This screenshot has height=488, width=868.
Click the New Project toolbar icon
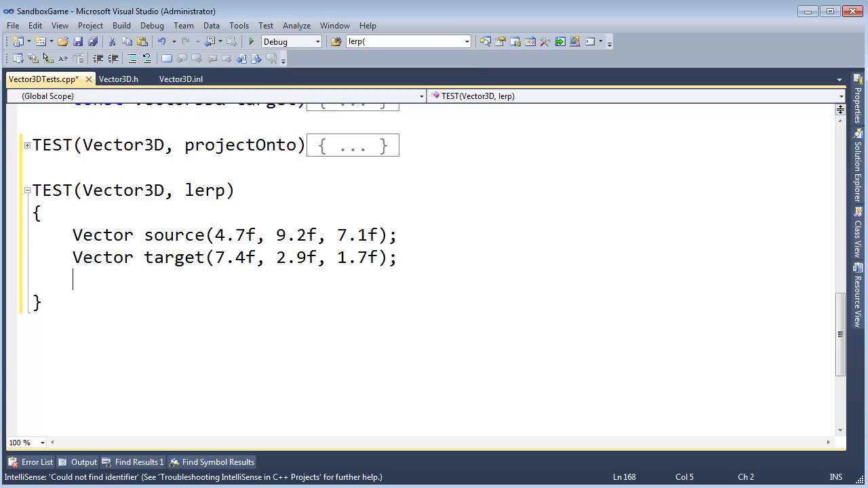tap(18, 41)
